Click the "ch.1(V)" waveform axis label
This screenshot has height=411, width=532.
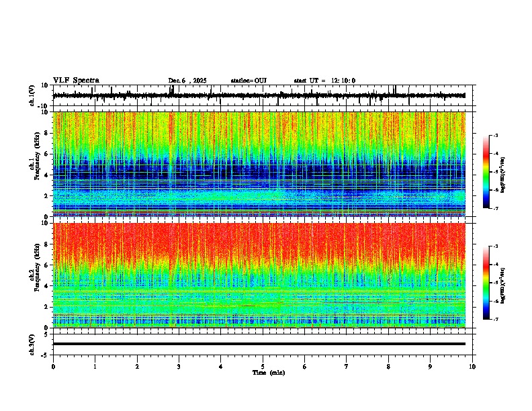32,95
